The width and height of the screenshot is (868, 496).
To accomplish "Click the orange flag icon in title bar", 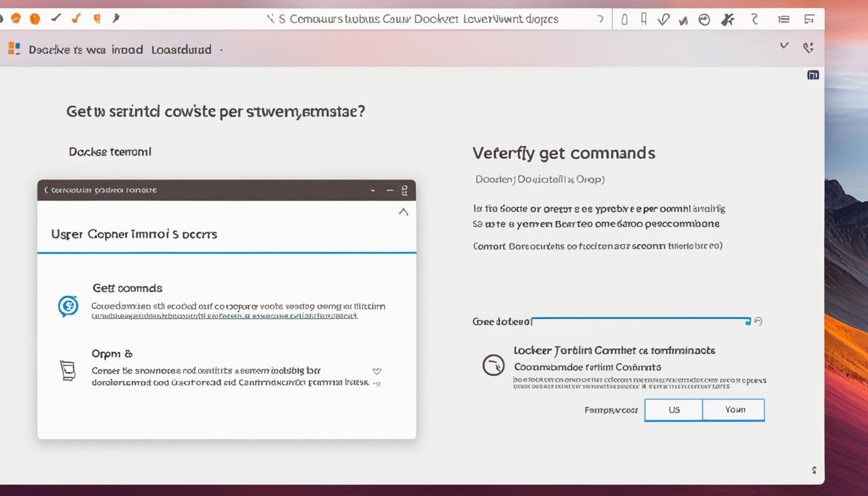I will pos(97,19).
